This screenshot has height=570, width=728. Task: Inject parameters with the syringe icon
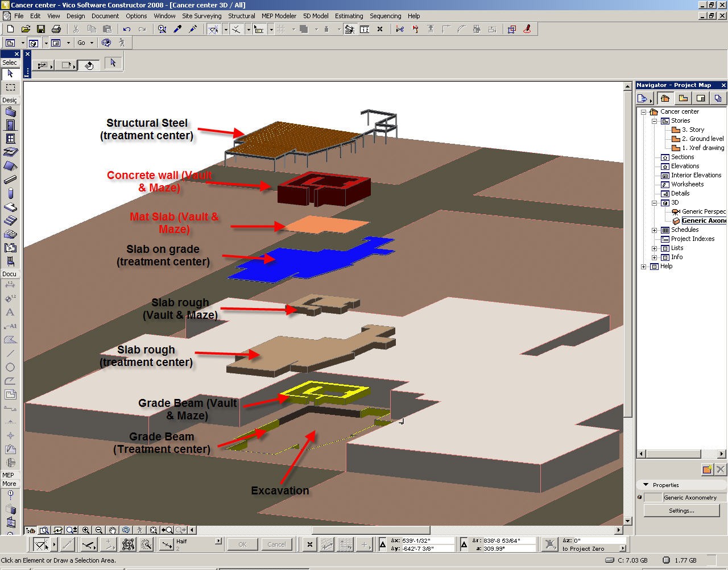pos(193,29)
